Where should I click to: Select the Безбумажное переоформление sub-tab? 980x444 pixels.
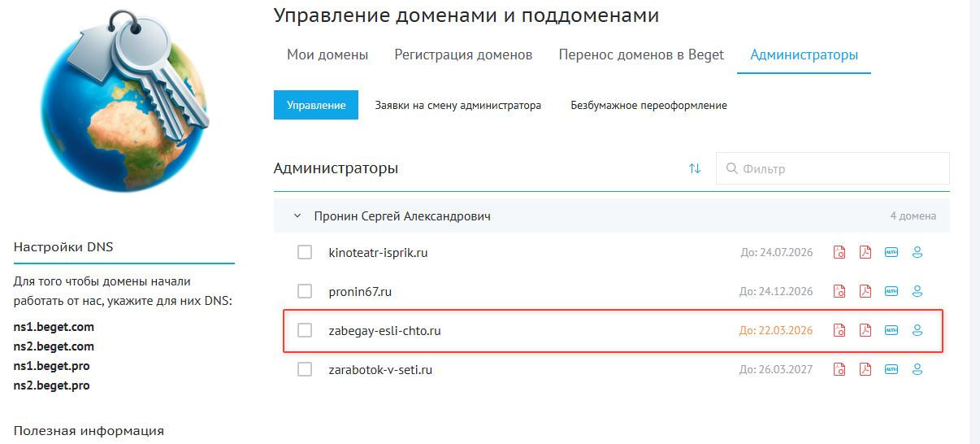648,106
